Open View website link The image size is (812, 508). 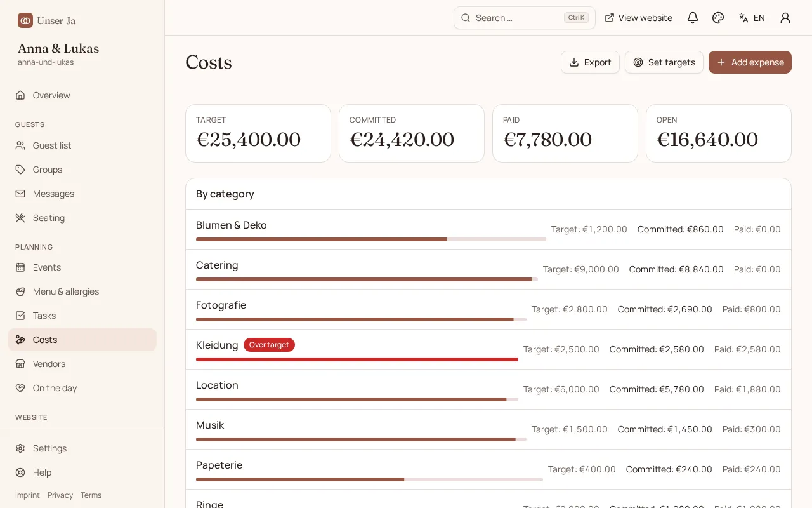point(638,18)
